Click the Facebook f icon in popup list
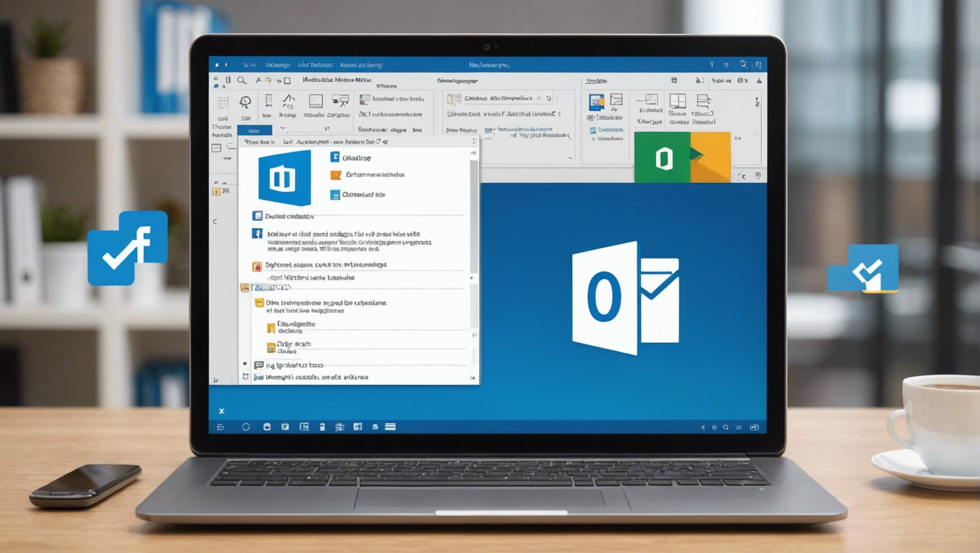The width and height of the screenshot is (980, 553). click(x=257, y=233)
